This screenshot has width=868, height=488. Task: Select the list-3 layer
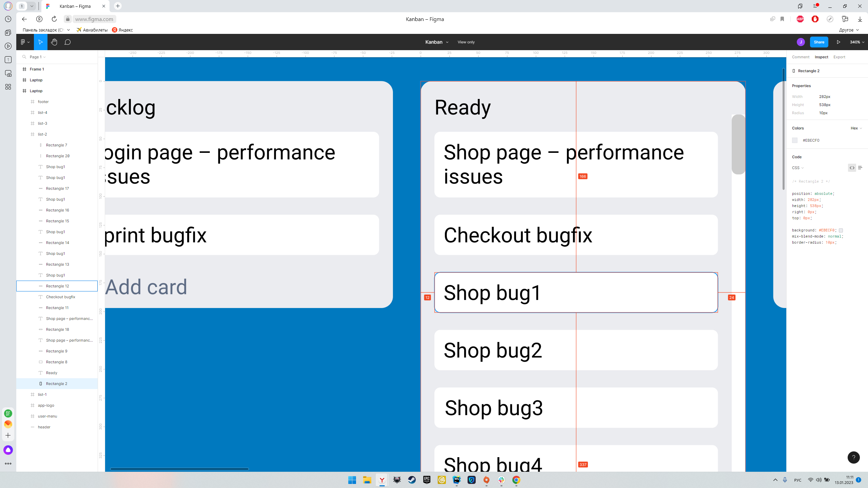pyautogui.click(x=57, y=123)
